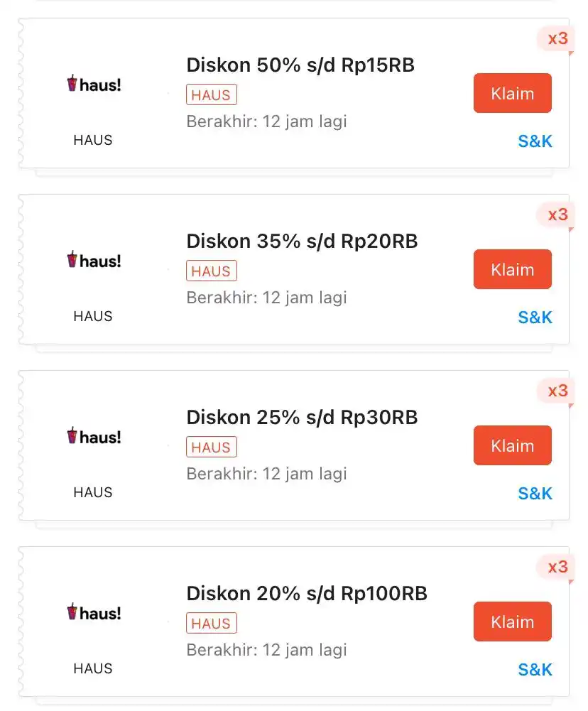Tap haus! logo on 20% voucher

[x=94, y=612]
